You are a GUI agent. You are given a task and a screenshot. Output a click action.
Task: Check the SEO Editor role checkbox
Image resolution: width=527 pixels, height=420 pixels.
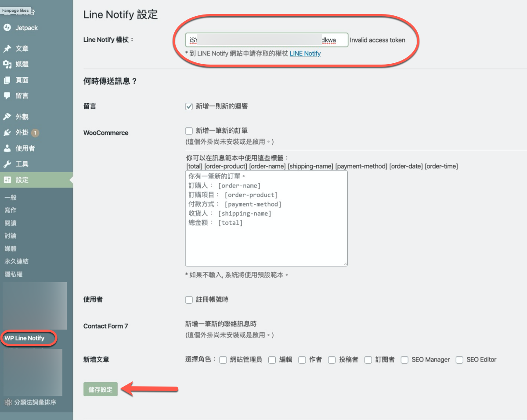point(459,360)
